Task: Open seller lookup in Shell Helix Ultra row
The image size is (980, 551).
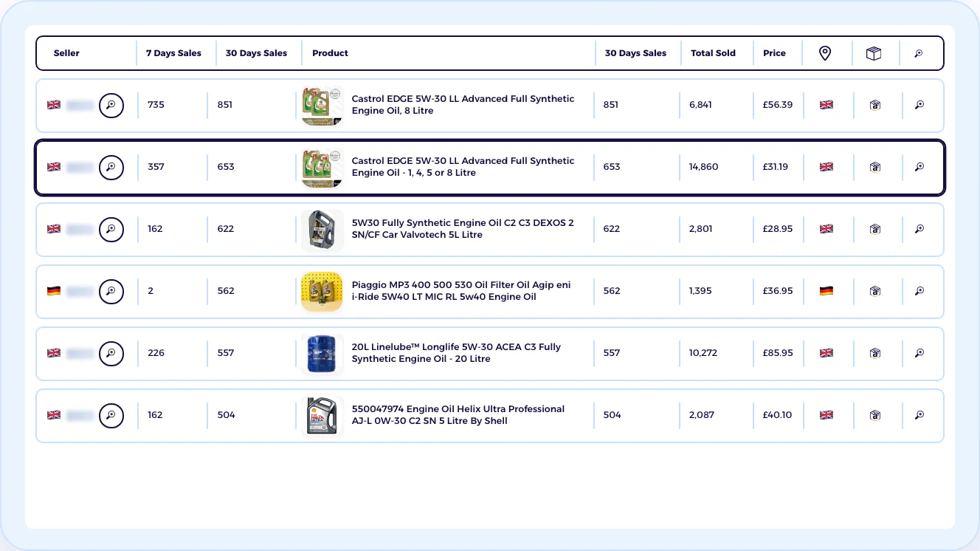Action: pos(111,415)
